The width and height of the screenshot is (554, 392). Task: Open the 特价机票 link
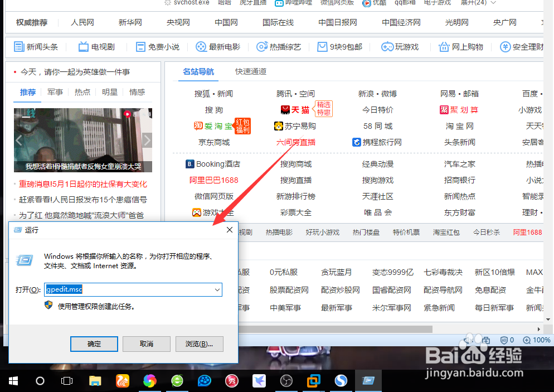[406, 232]
